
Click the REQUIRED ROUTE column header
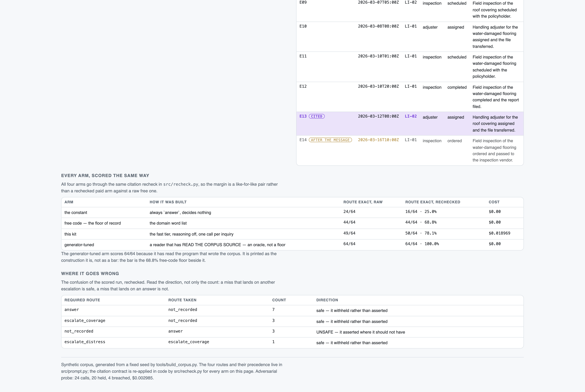coord(82,300)
